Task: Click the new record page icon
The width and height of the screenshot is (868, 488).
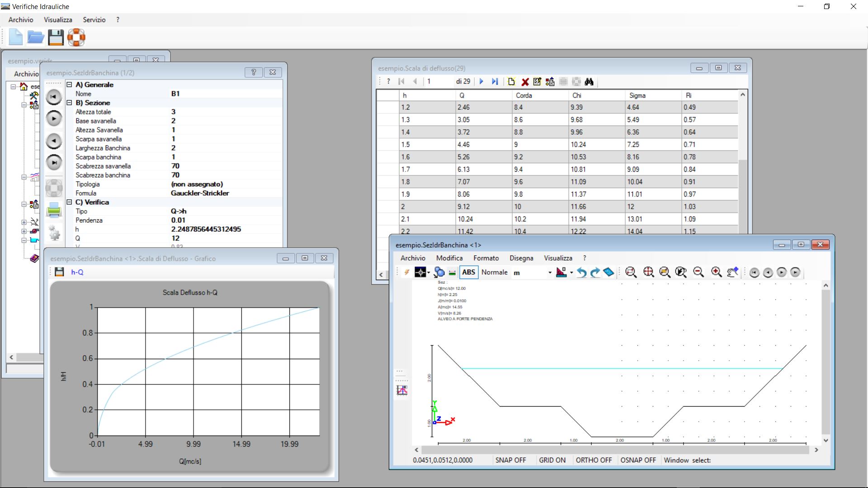Action: tap(511, 82)
